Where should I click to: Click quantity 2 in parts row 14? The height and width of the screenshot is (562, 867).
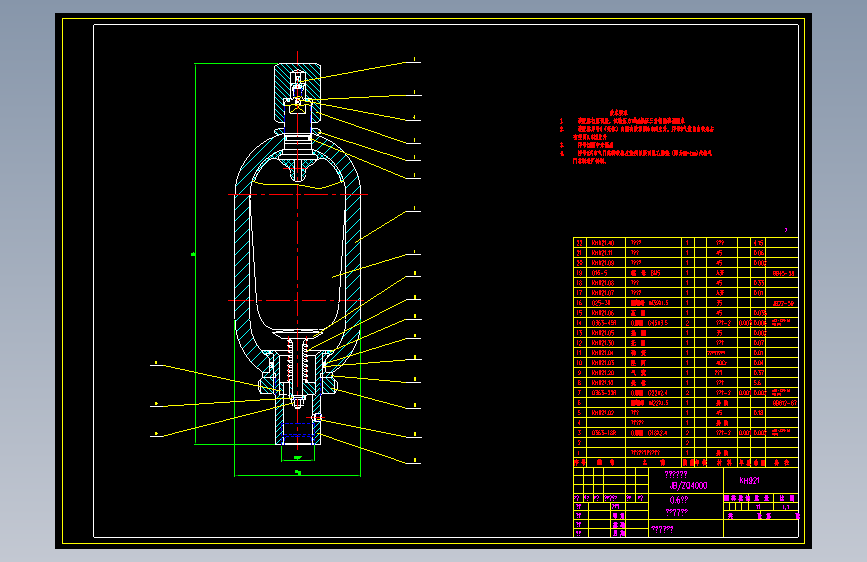[x=687, y=322]
